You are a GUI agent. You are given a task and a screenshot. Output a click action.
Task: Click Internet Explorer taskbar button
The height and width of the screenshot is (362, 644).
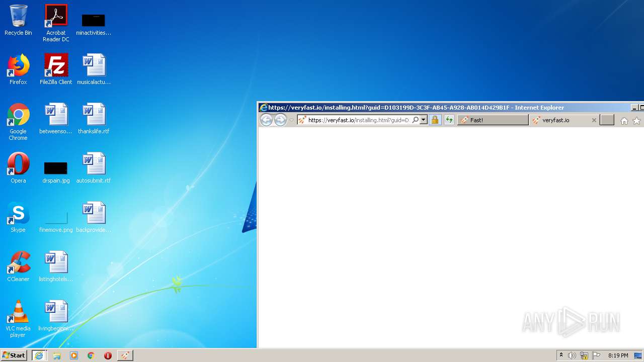tap(39, 355)
